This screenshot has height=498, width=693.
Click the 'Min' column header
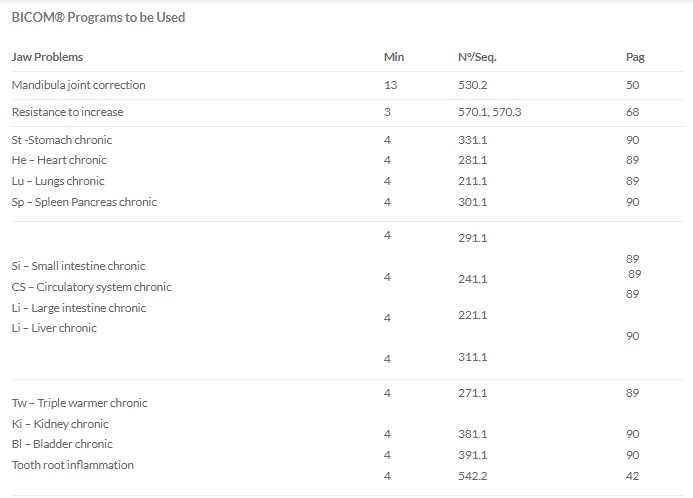pos(394,57)
